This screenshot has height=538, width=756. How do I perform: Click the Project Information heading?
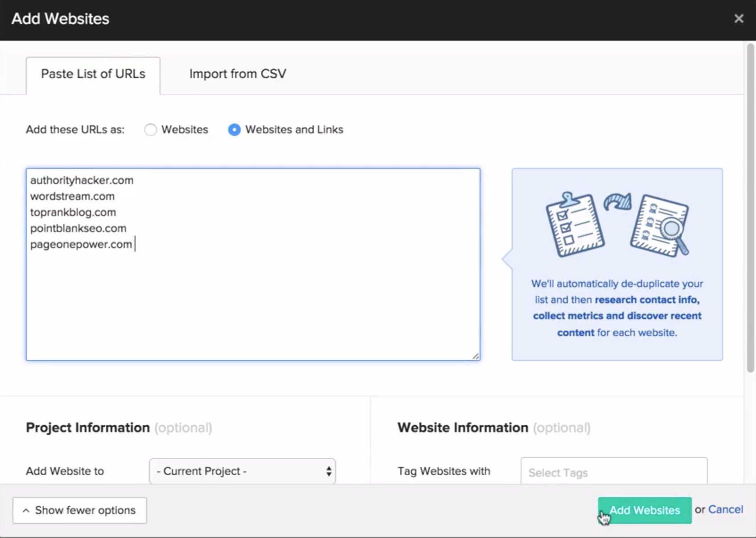pyautogui.click(x=88, y=428)
